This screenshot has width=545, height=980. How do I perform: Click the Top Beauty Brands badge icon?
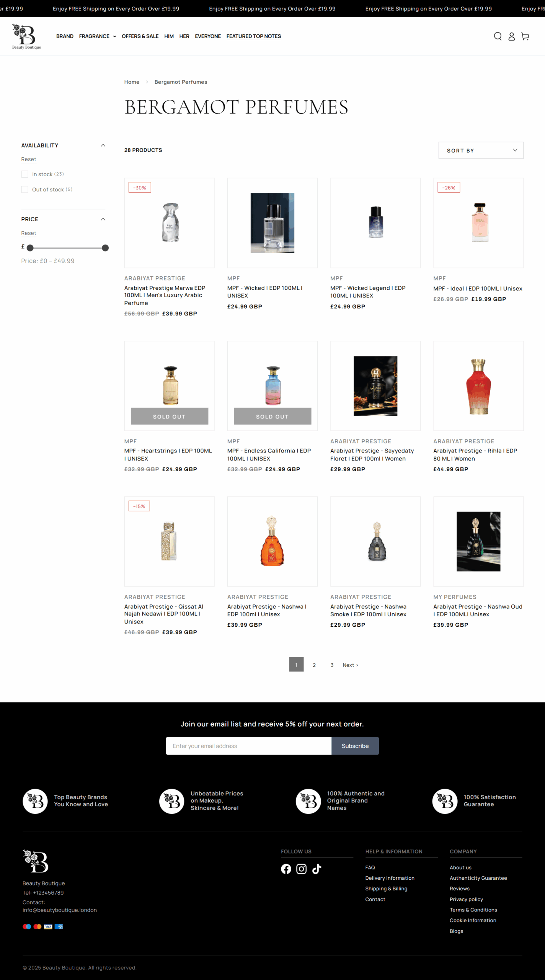point(35,801)
